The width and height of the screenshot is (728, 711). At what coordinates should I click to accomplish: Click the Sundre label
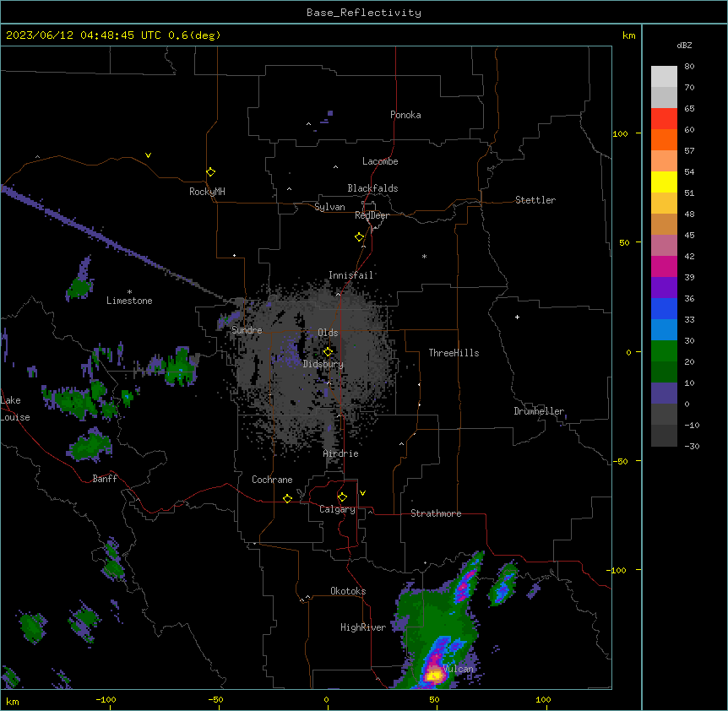click(x=247, y=330)
